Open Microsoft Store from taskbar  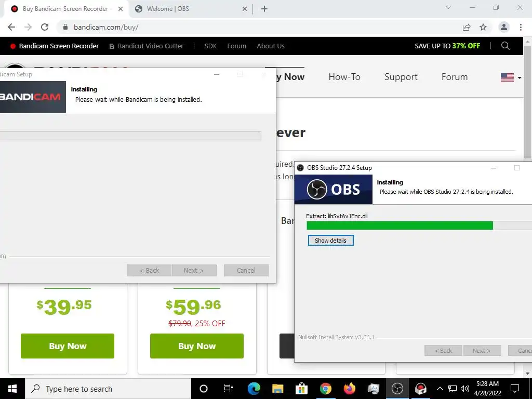click(x=301, y=389)
